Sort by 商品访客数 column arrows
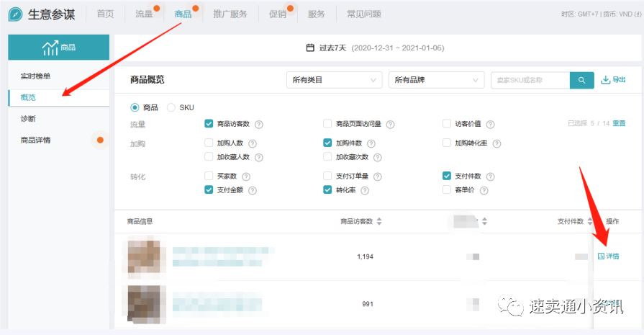This screenshot has width=644, height=335. (379, 221)
